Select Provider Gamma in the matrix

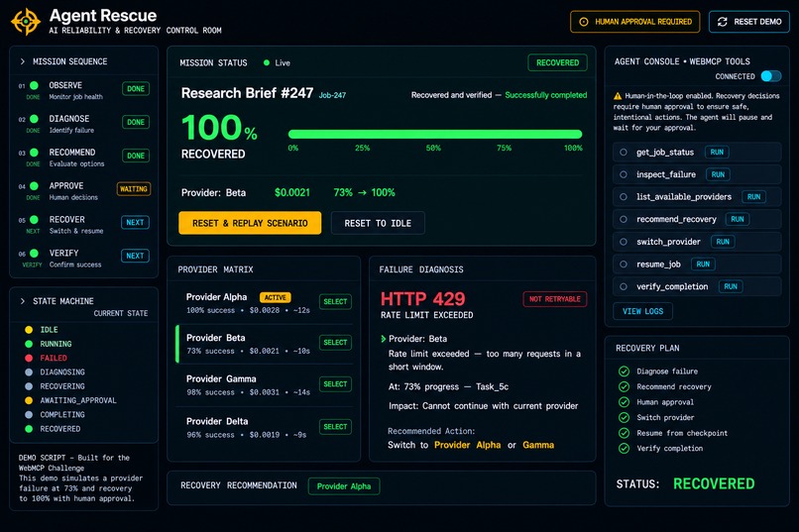click(x=335, y=383)
